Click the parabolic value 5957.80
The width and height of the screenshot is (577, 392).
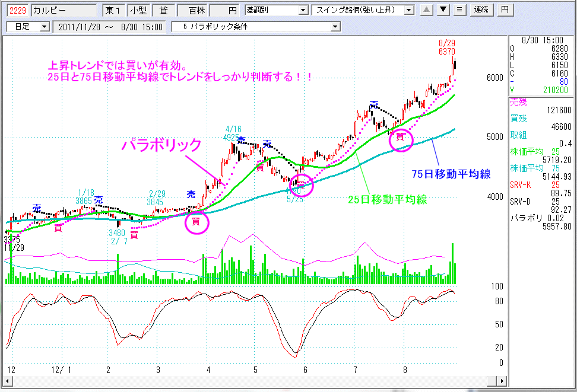coord(557,226)
